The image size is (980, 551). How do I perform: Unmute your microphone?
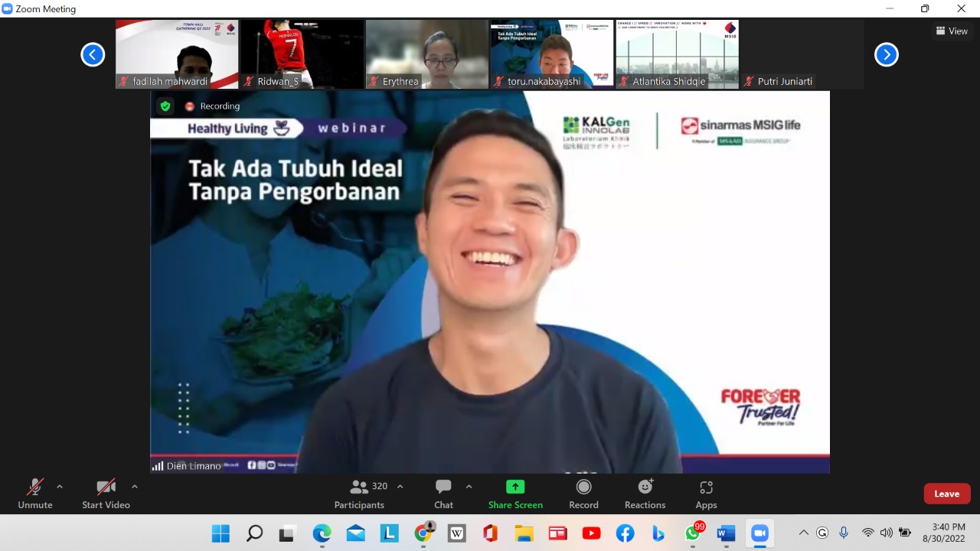click(34, 494)
